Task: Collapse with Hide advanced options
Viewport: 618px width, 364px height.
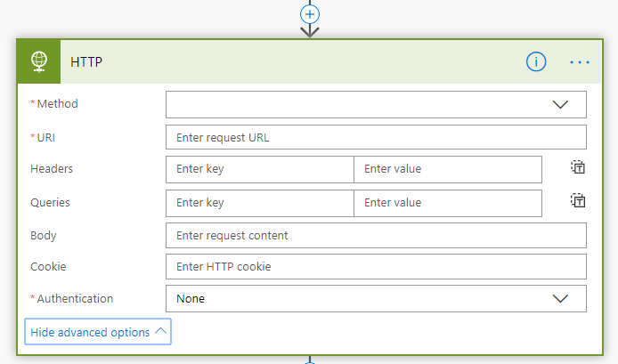Action: (x=98, y=332)
